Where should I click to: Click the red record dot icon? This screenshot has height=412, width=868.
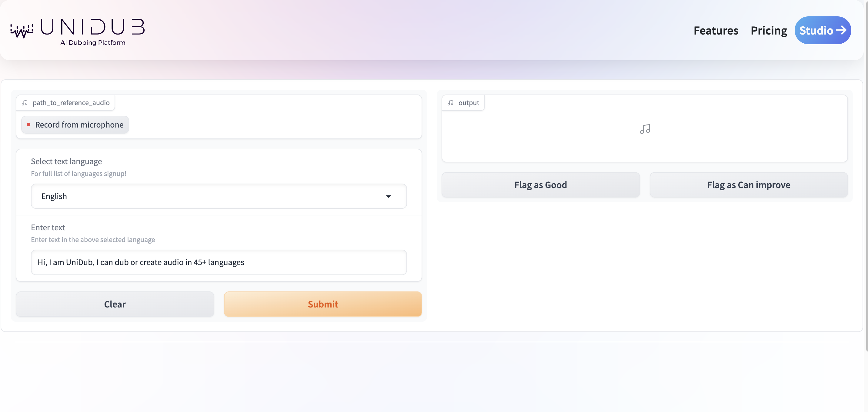pos(29,125)
